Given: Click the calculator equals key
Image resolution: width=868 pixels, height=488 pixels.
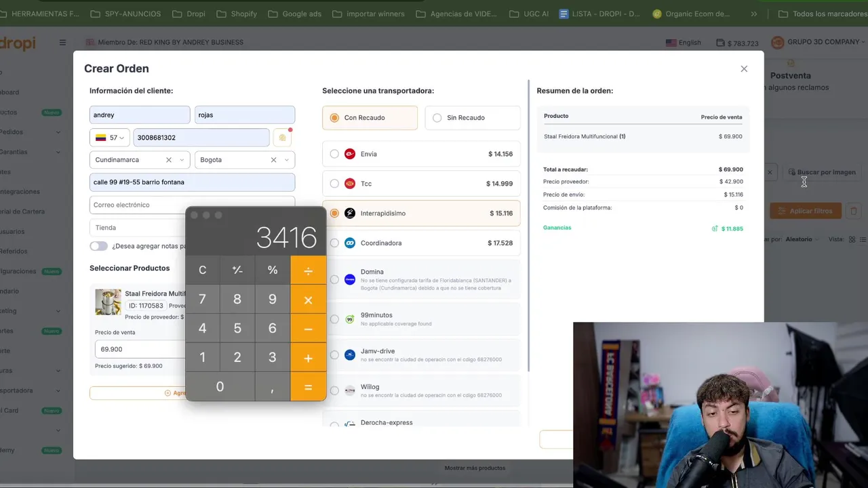Looking at the screenshot, I should (308, 386).
